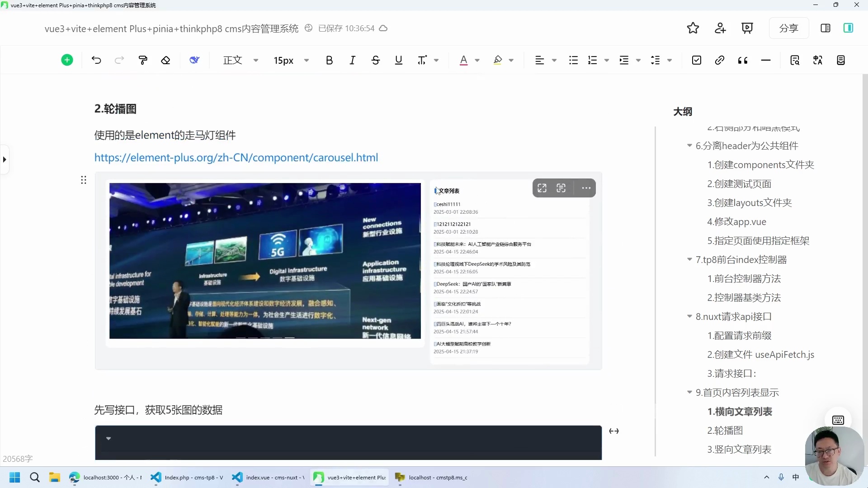868x488 pixels.
Task: Insert a hyperlink from the toolbar
Action: pos(720,60)
